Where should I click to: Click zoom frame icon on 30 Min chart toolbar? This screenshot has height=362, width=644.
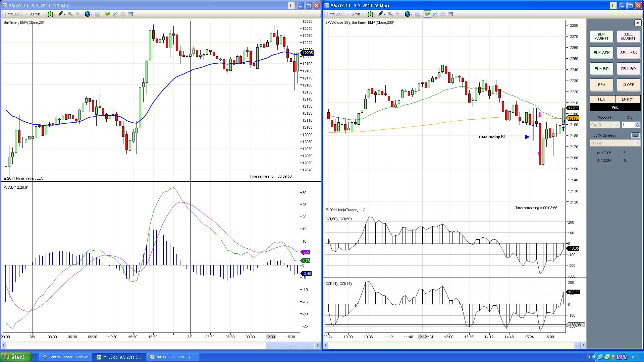coord(98,14)
